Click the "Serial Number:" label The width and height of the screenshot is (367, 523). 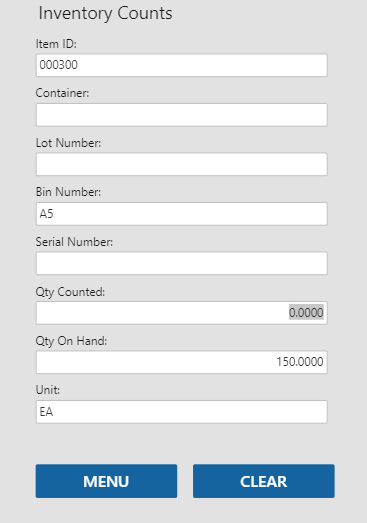click(x=74, y=241)
